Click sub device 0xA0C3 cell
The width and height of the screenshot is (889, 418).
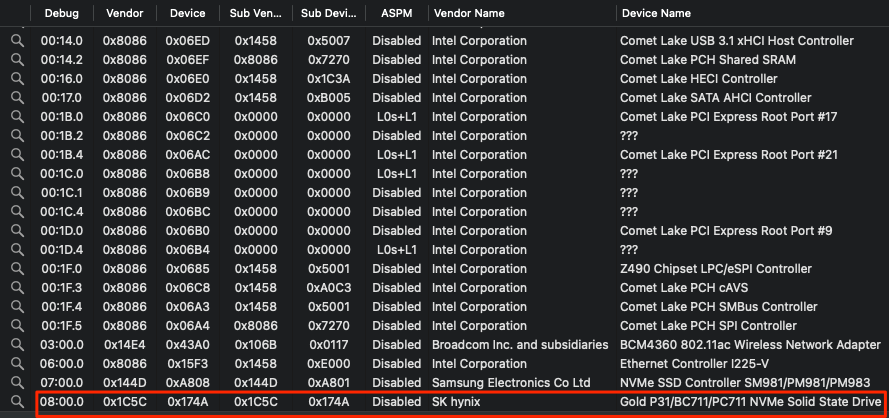pos(329,288)
